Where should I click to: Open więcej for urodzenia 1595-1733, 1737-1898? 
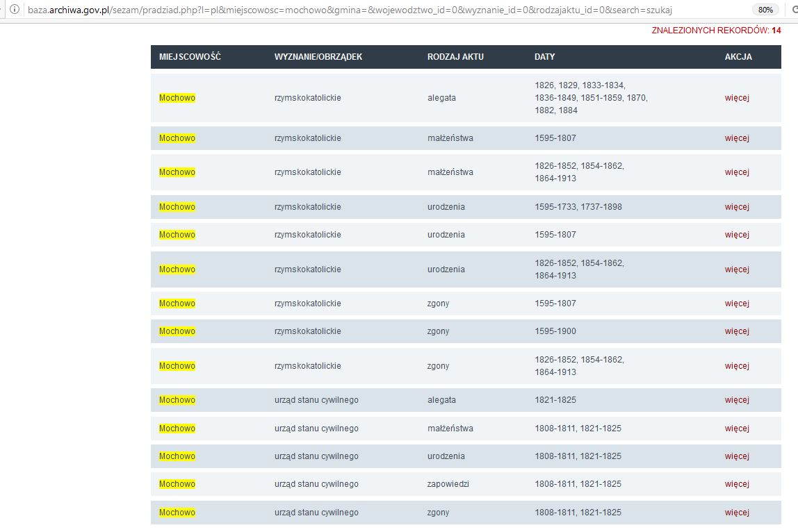[x=736, y=207]
